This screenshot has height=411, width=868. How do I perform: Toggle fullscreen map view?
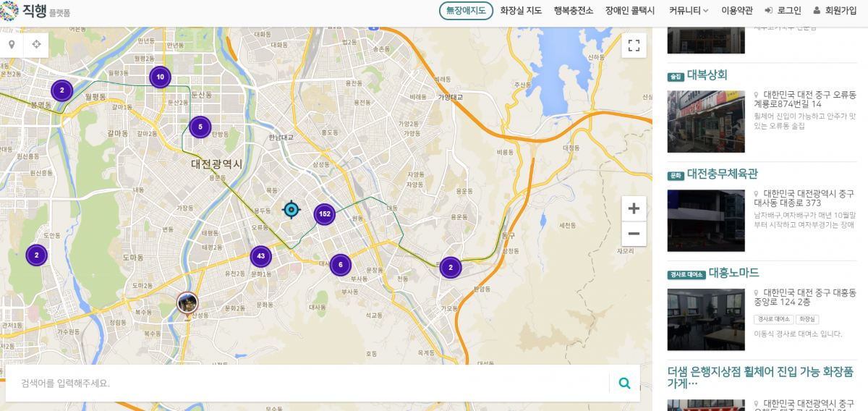pyautogui.click(x=634, y=46)
